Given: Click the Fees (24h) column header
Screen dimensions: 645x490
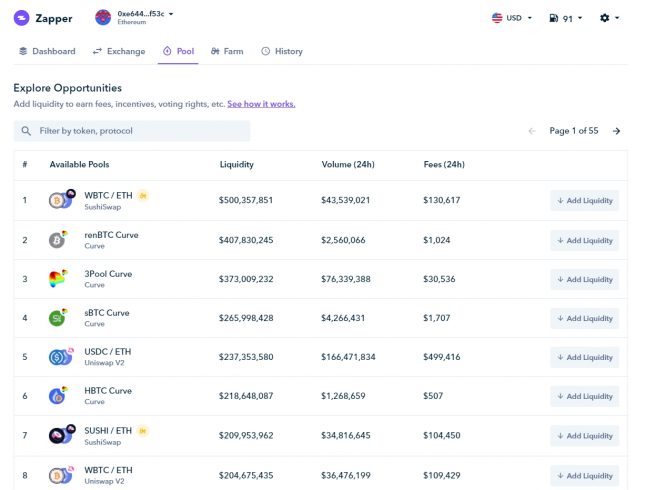Looking at the screenshot, I should (x=444, y=165).
